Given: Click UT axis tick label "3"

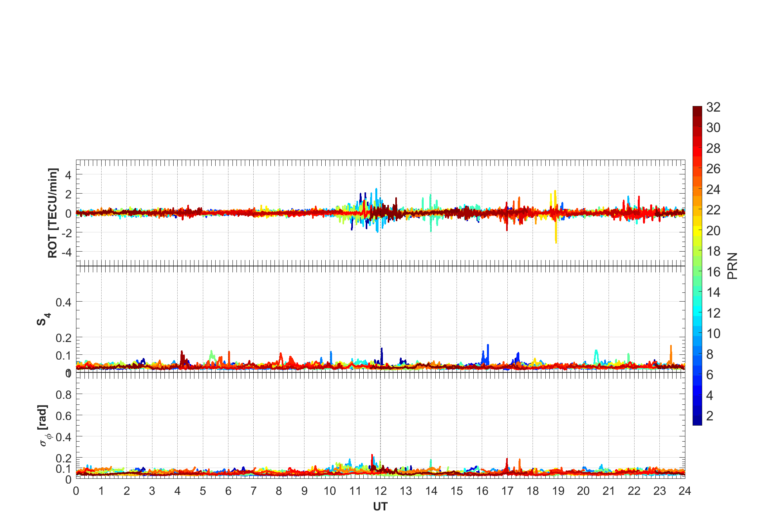Looking at the screenshot, I should (x=152, y=491).
